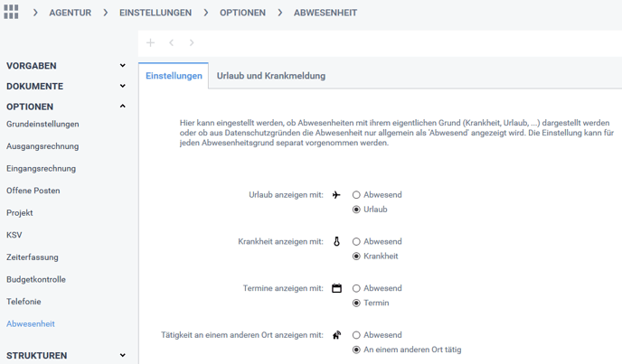Collapse the Optionen sidebar section
622x364 pixels.
(123, 107)
